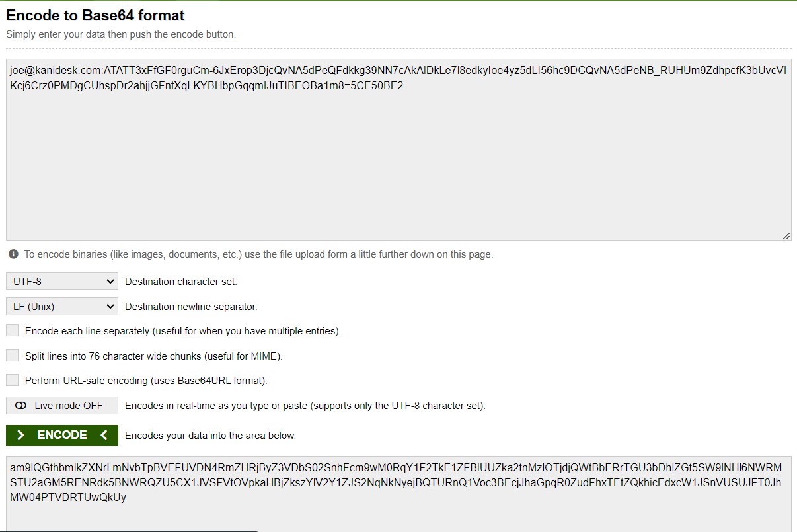Click inside the Base64 output text area

coord(398,494)
